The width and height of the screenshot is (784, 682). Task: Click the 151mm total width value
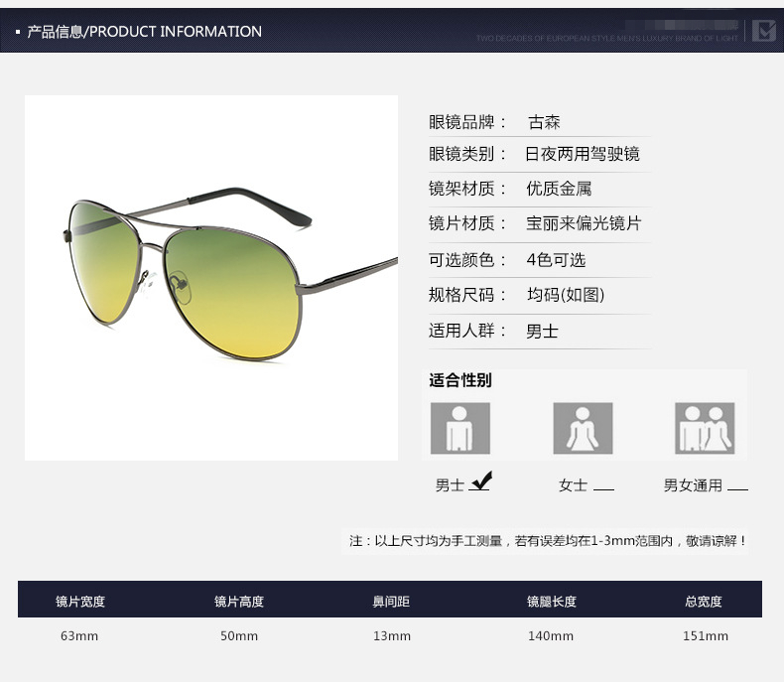click(x=706, y=636)
